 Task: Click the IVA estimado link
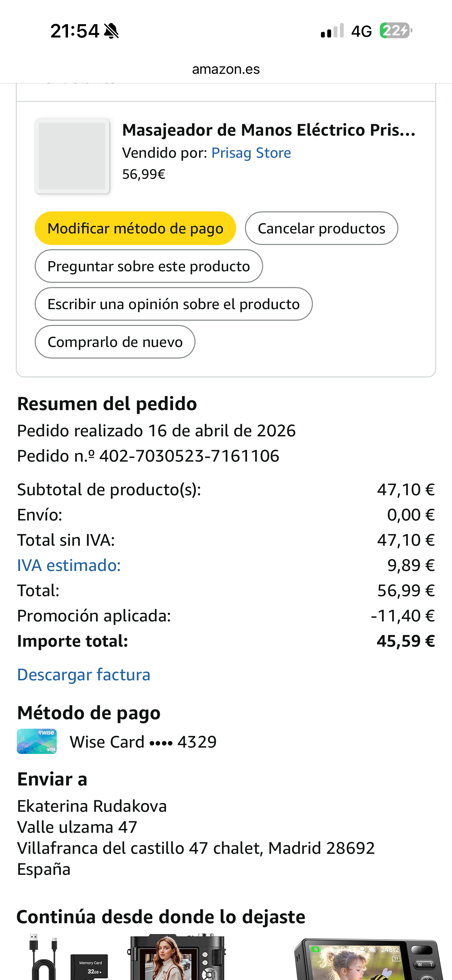pyautogui.click(x=69, y=565)
